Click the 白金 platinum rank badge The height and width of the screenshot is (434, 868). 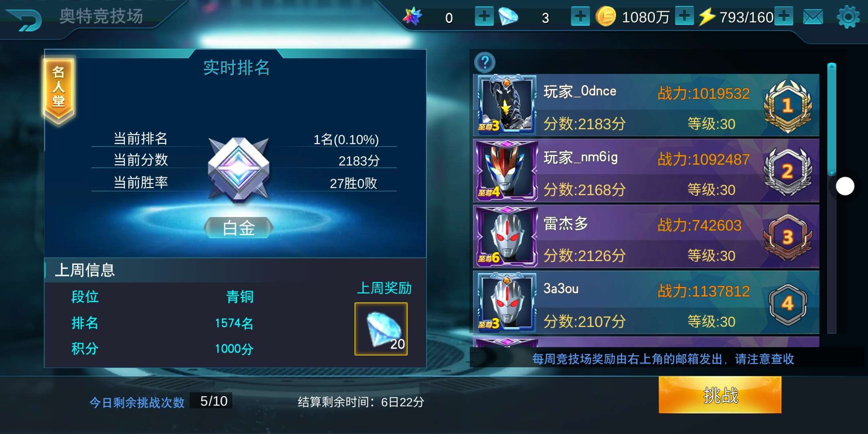239,228
